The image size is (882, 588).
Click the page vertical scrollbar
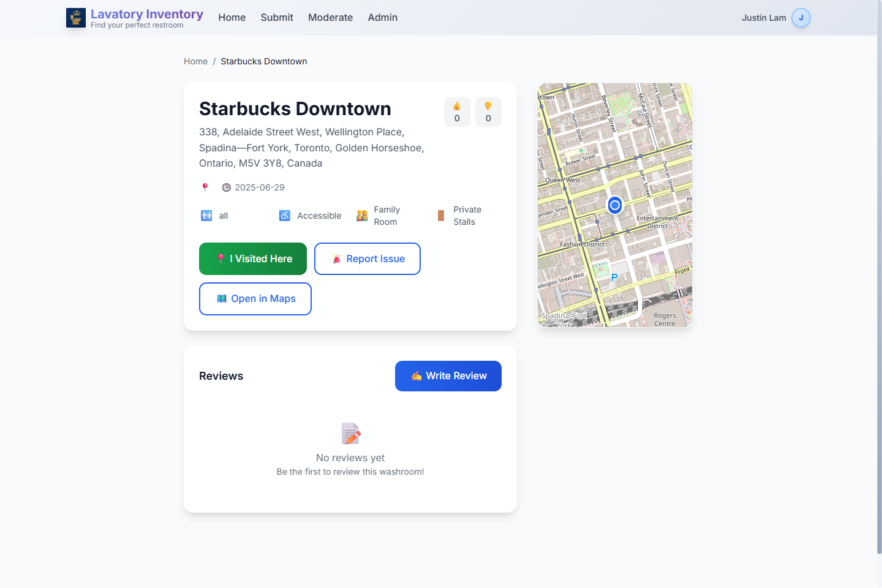pyautogui.click(x=880, y=277)
